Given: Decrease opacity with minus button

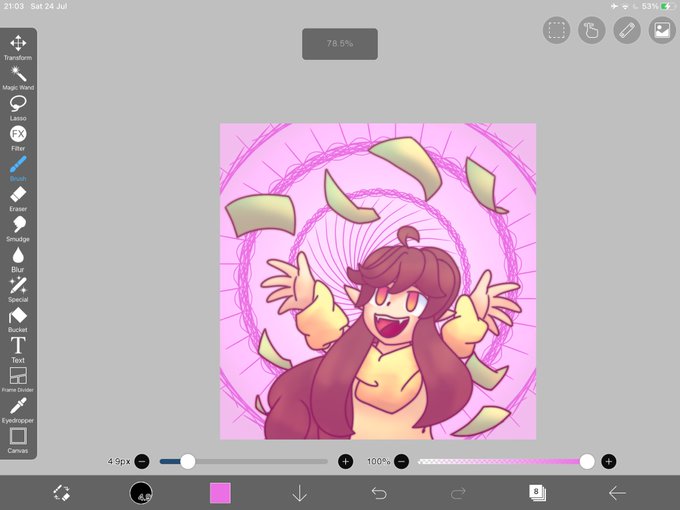Looking at the screenshot, I should tap(402, 461).
